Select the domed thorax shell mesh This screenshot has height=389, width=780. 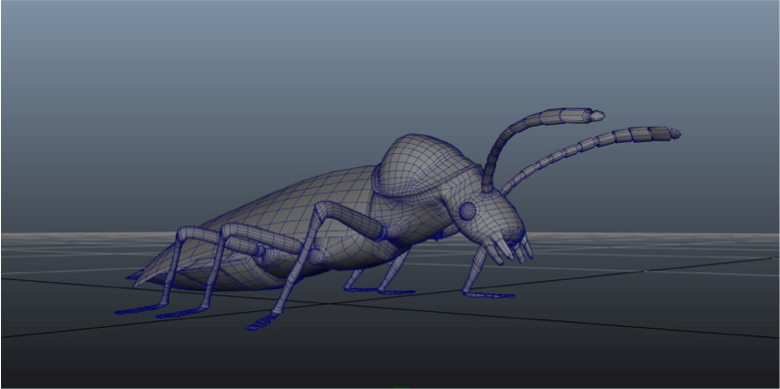[x=423, y=165]
